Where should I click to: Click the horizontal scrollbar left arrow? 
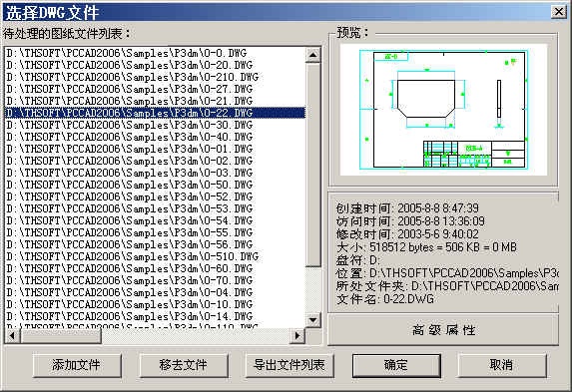(13, 335)
